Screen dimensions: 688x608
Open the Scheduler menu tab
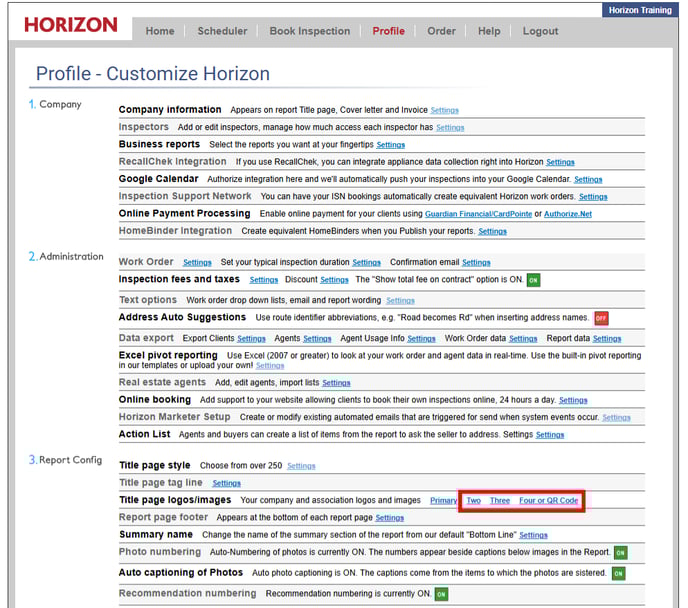[x=222, y=31]
